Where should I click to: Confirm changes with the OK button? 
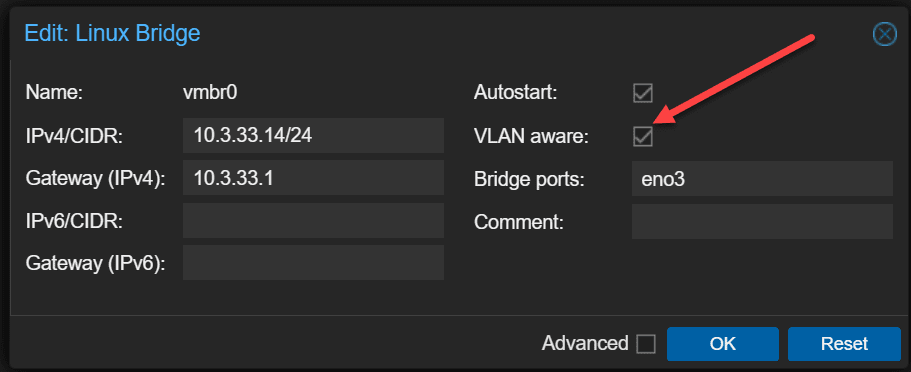click(723, 344)
